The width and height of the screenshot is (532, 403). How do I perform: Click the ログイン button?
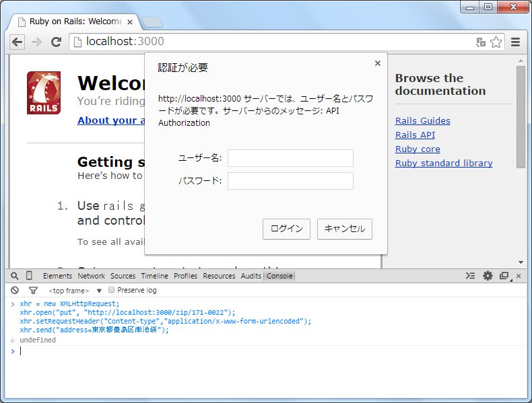point(286,229)
